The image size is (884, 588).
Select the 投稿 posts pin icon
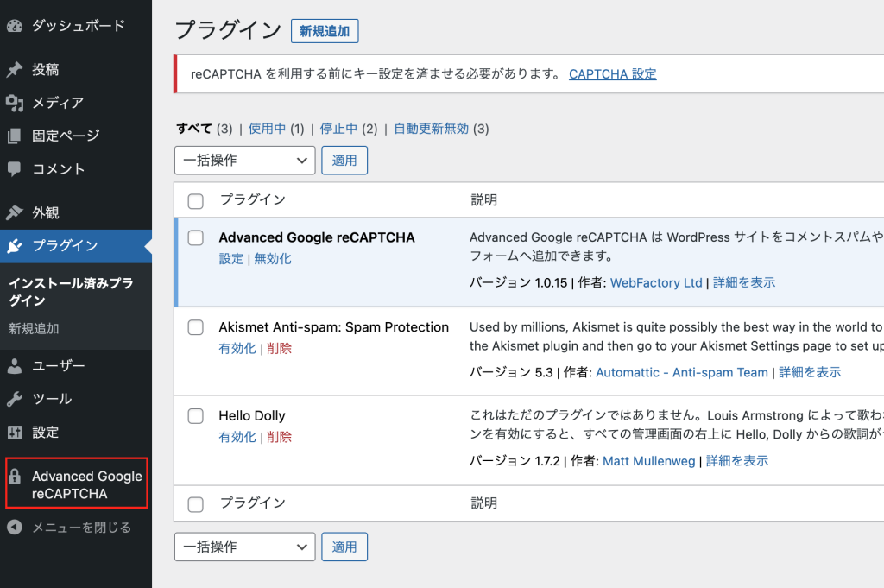(15, 69)
